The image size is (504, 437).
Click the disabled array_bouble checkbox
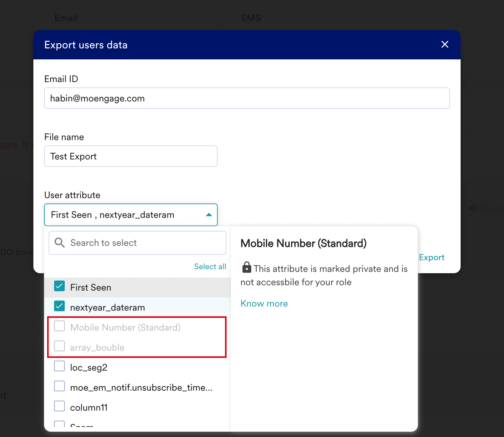point(59,346)
